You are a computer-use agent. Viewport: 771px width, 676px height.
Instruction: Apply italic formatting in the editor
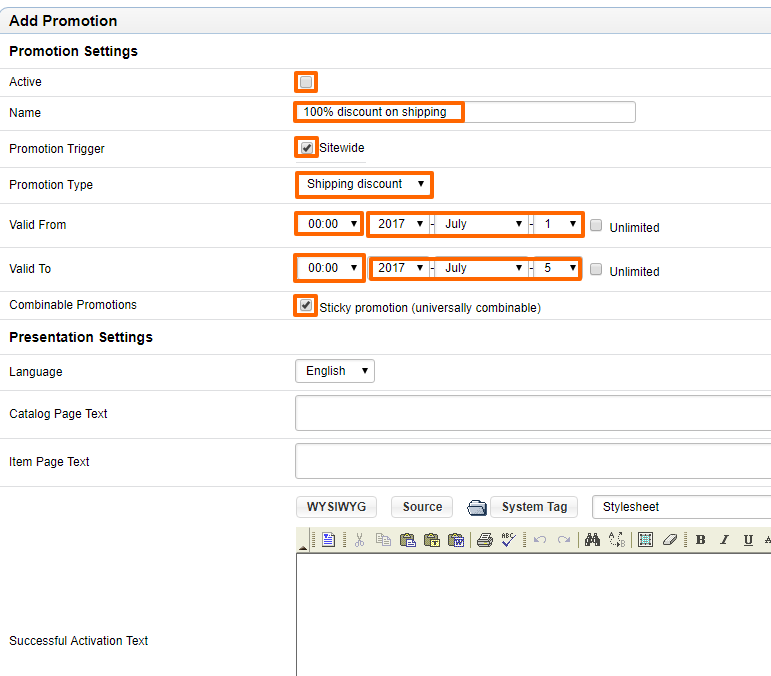click(x=724, y=540)
